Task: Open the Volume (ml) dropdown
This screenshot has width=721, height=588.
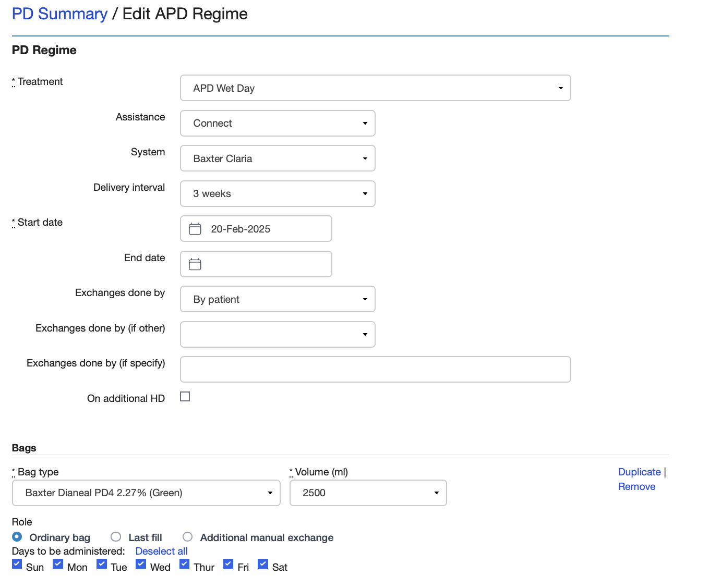Action: coord(436,493)
